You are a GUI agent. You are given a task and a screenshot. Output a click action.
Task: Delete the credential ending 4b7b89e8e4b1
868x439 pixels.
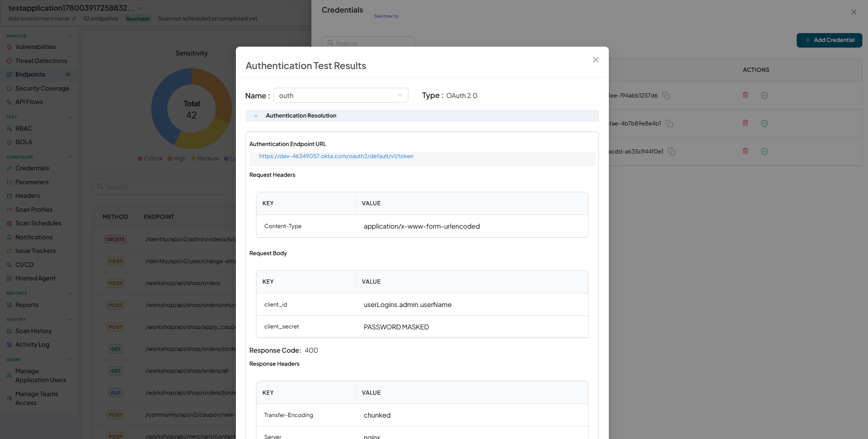tap(745, 123)
